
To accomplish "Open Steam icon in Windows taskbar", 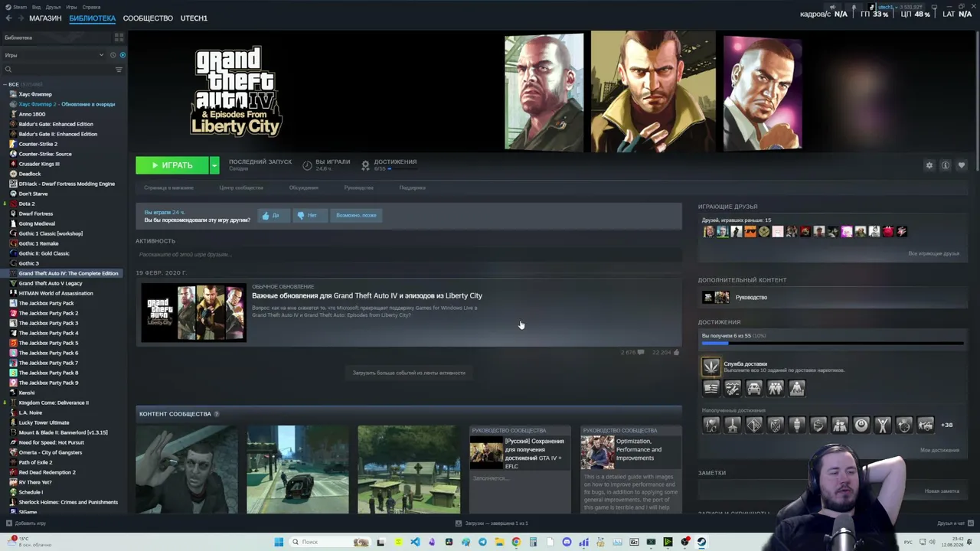I will coord(701,542).
